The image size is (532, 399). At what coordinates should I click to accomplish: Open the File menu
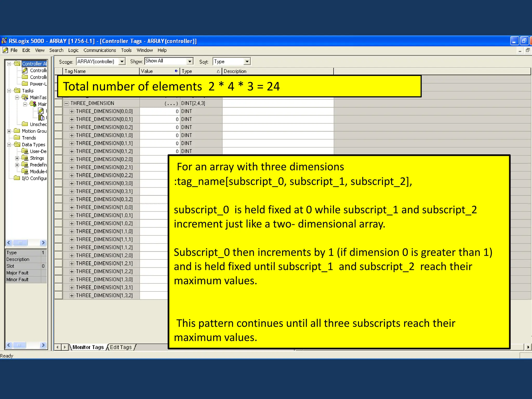pos(14,50)
